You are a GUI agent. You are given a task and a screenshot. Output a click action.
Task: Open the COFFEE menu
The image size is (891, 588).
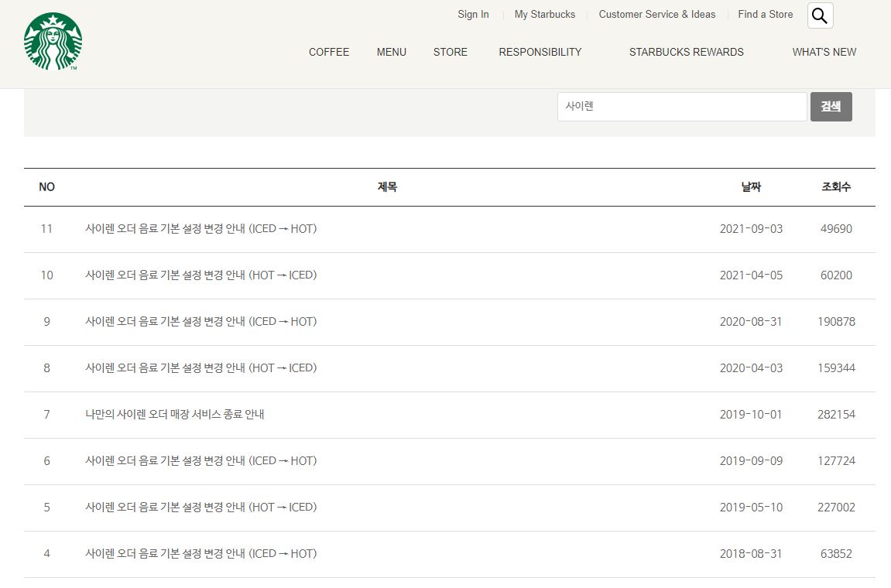(x=329, y=52)
